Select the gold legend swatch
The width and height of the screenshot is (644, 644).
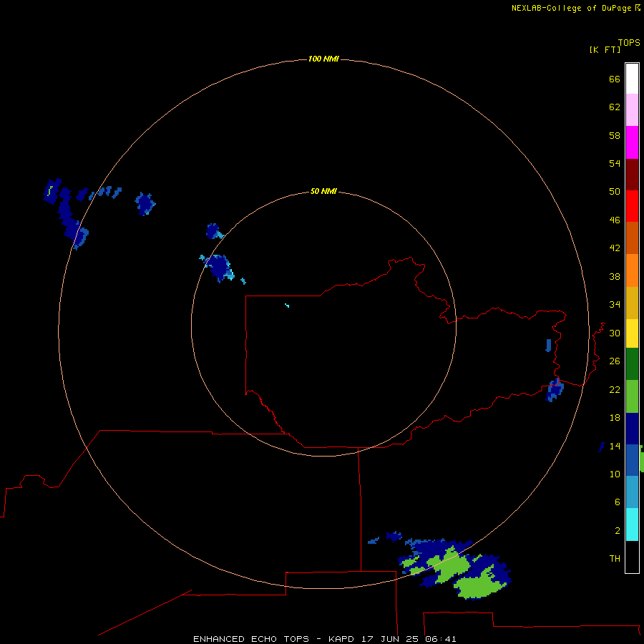(x=632, y=303)
